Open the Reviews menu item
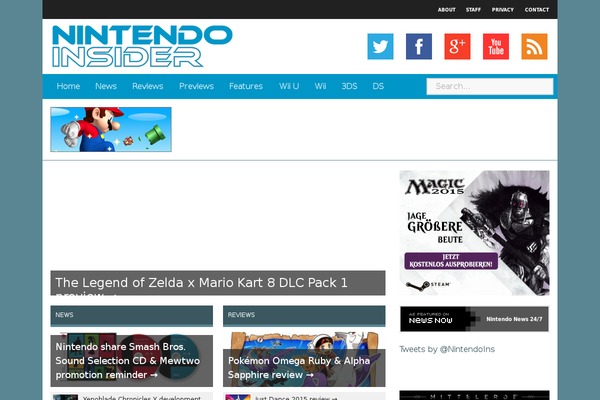Screen dimensions: 600x400 [x=148, y=86]
